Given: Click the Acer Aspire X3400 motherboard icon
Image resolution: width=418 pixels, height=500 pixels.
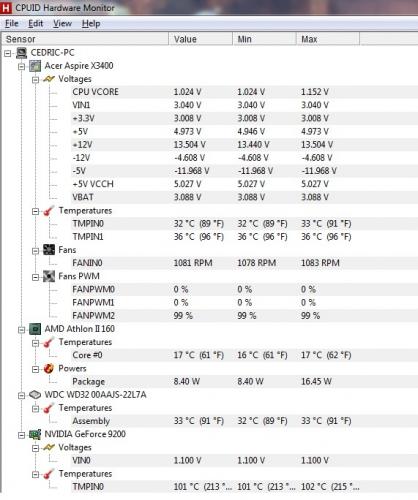Looking at the screenshot, I should click(35, 66).
